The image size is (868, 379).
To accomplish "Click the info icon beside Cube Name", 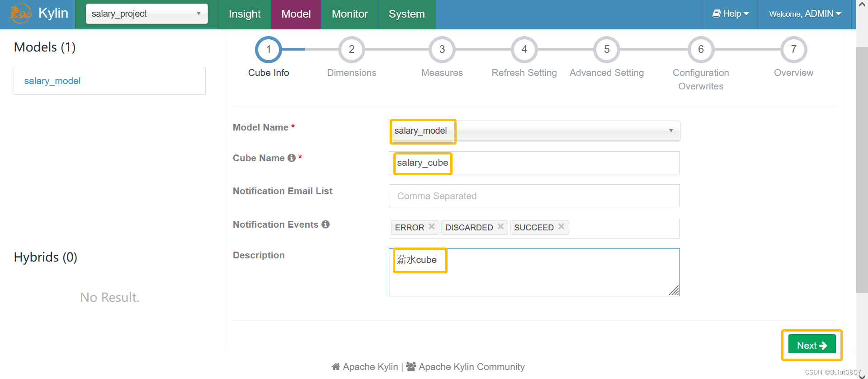I will [x=292, y=158].
